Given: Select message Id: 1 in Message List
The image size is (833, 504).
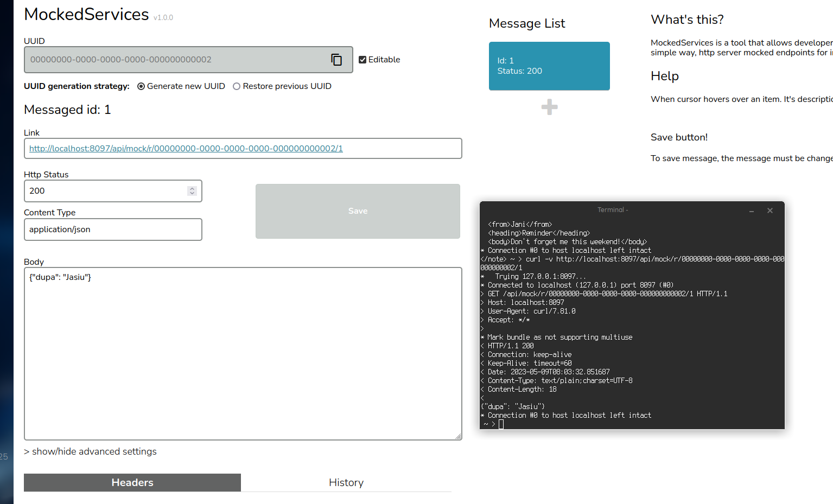Looking at the screenshot, I should (x=549, y=66).
